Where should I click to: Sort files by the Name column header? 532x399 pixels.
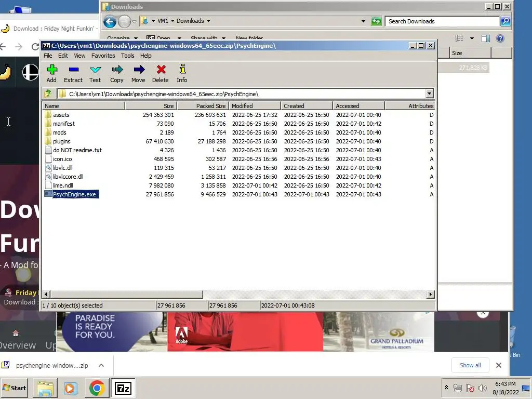84,106
